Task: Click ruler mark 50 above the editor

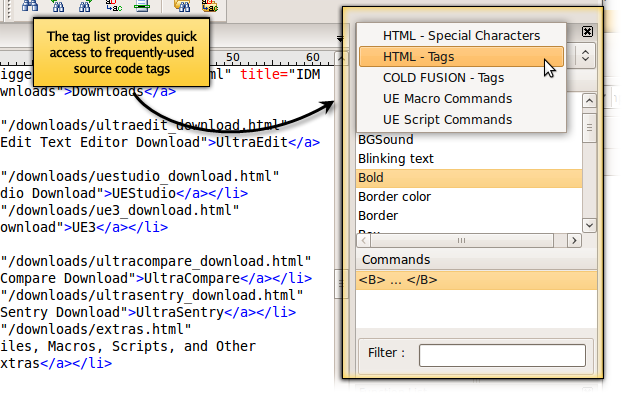Action: click(x=233, y=57)
